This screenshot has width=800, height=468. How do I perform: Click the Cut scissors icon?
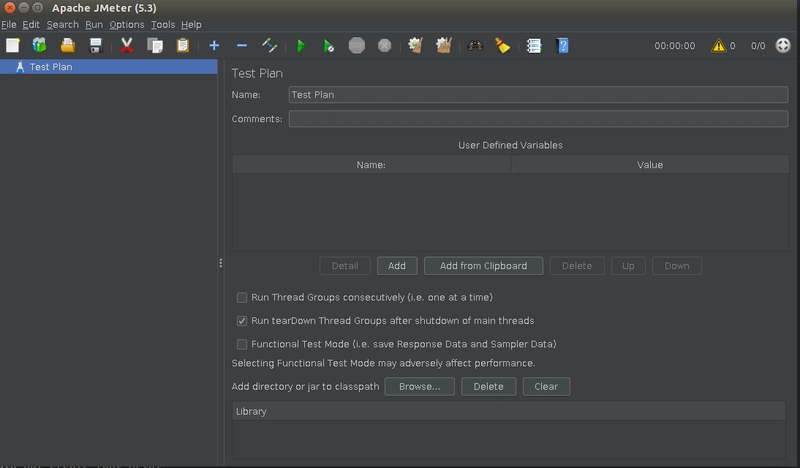coord(127,46)
